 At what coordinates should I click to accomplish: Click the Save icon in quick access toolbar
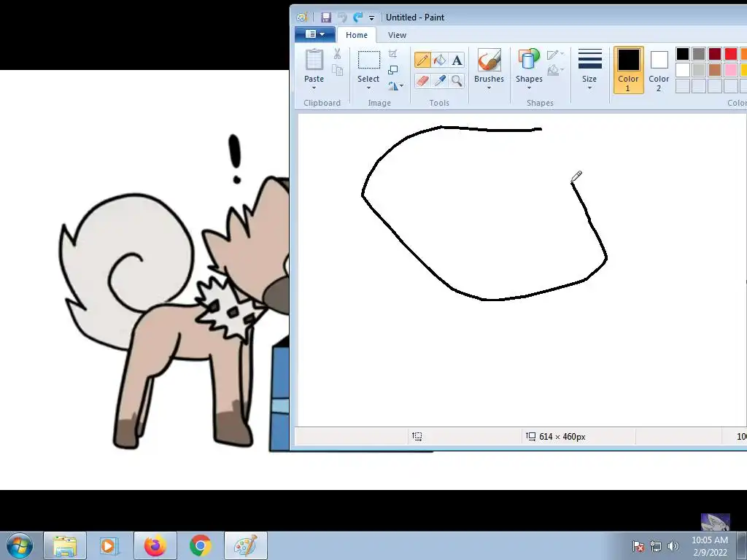pos(326,17)
